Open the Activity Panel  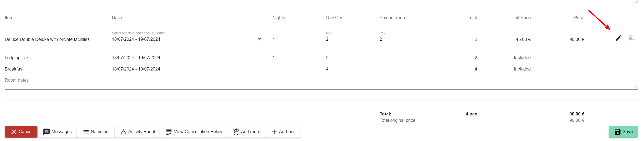[137, 132]
